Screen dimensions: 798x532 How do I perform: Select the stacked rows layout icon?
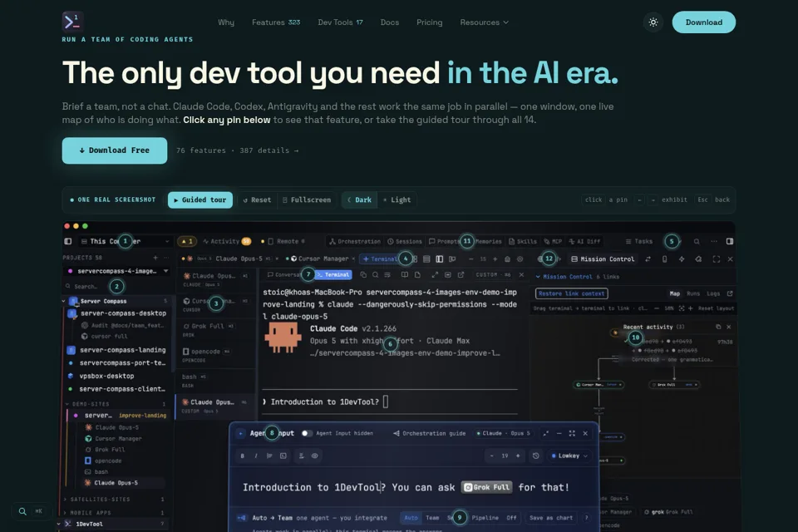[426, 259]
